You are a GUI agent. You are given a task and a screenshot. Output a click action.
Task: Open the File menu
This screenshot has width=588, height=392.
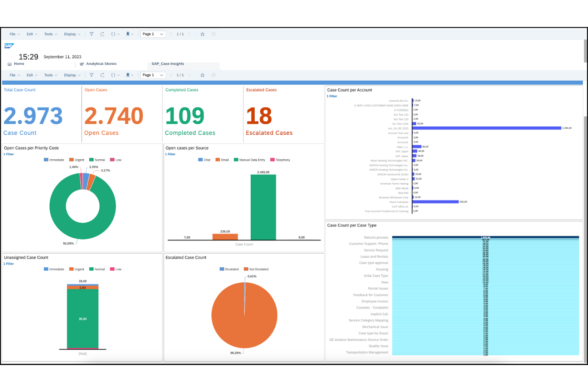(14, 34)
